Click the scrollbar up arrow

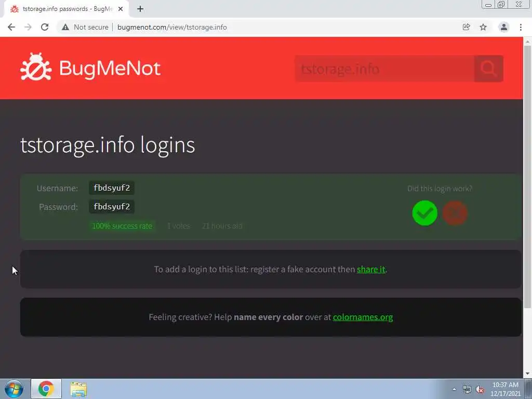(x=527, y=42)
